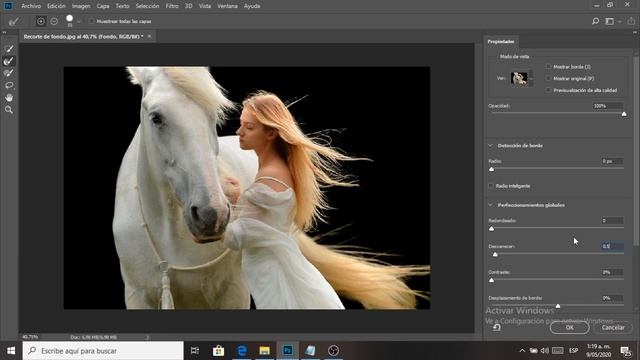Click the Photoshop logo icon in the title bar
The image size is (640, 360).
point(8,6)
